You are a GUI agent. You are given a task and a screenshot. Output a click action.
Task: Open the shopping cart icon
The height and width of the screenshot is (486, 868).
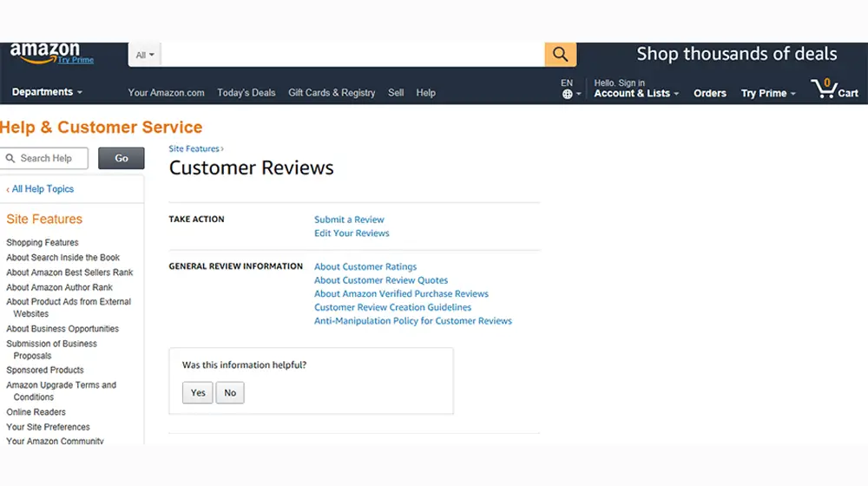[832, 89]
